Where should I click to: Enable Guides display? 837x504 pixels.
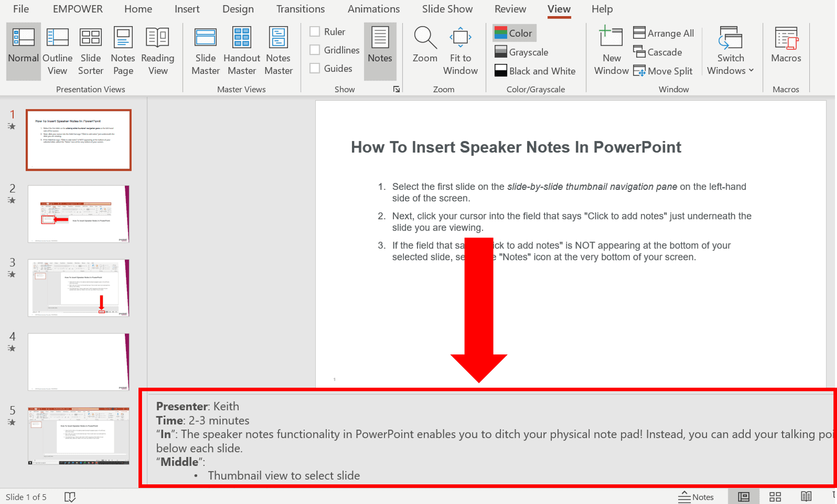[314, 68]
